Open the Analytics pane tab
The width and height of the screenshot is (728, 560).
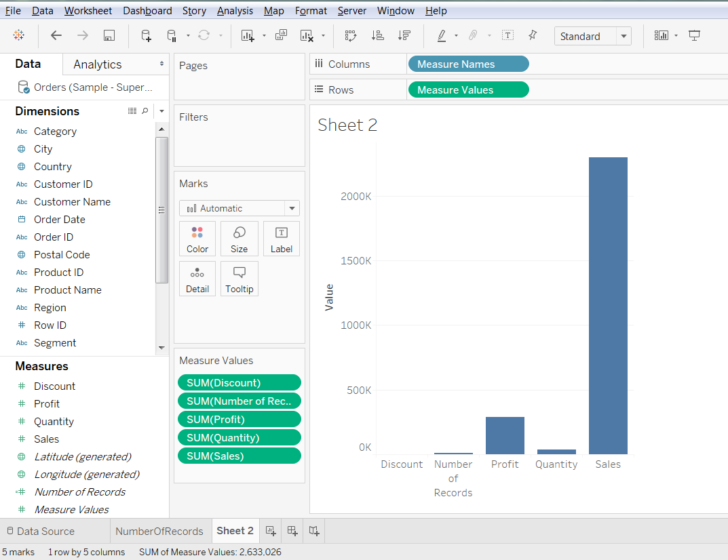(x=98, y=64)
